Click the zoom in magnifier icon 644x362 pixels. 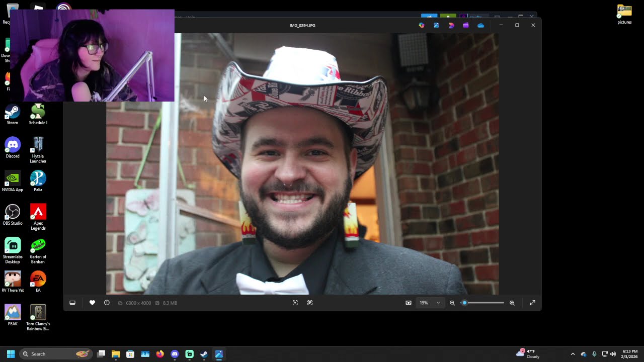512,303
